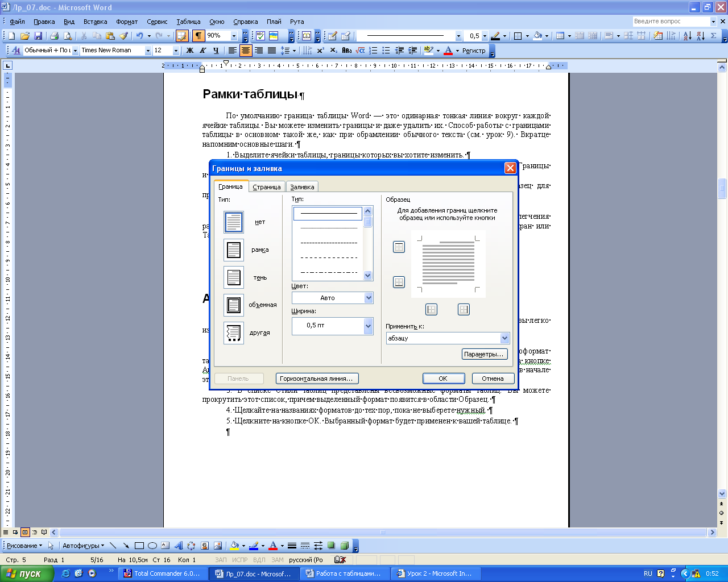The image size is (728, 582).
Task: Click the Spelling check icon
Action: coord(260,36)
